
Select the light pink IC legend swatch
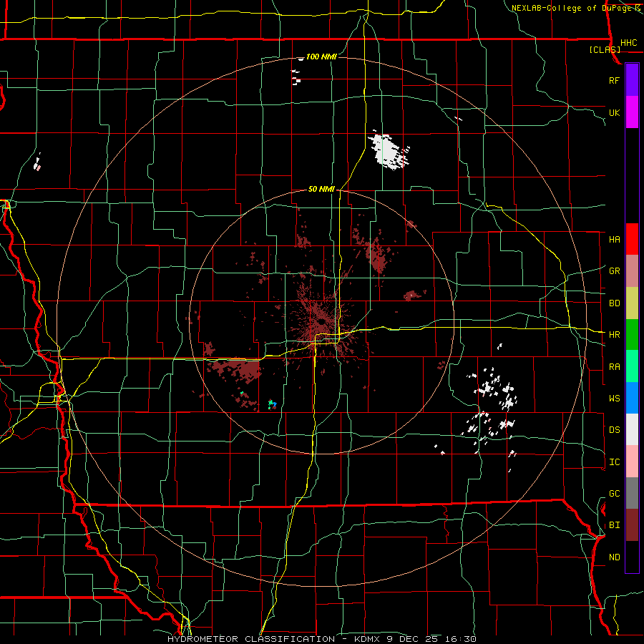coord(632,462)
